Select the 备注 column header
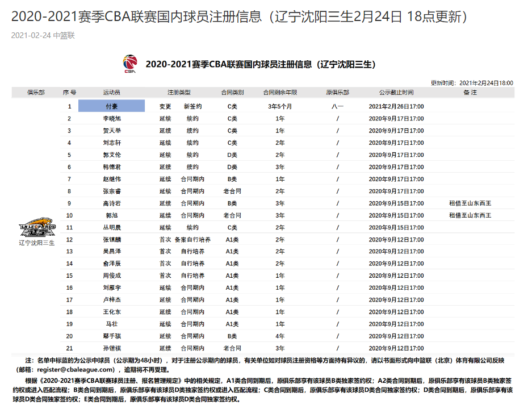This screenshot has width=532, height=413. (470, 92)
